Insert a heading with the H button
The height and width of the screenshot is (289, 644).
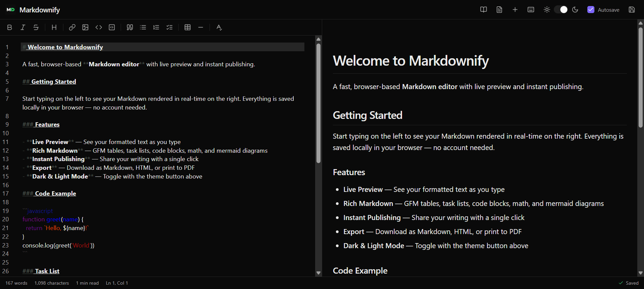pyautogui.click(x=54, y=27)
